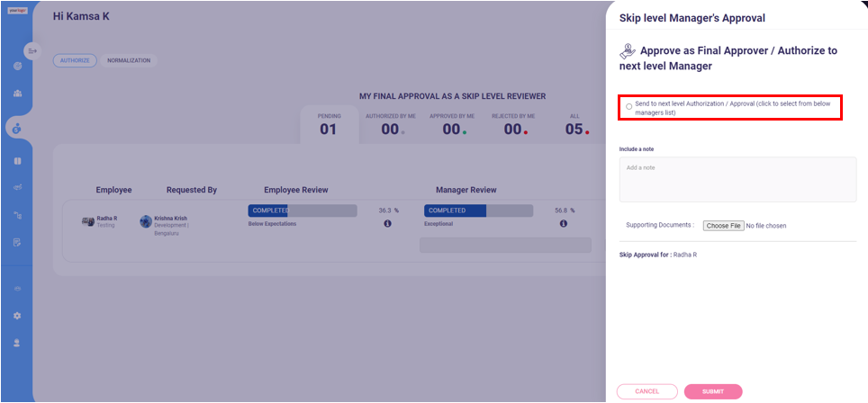
Task: Click the info icon under 56.8 %
Action: coord(564,224)
